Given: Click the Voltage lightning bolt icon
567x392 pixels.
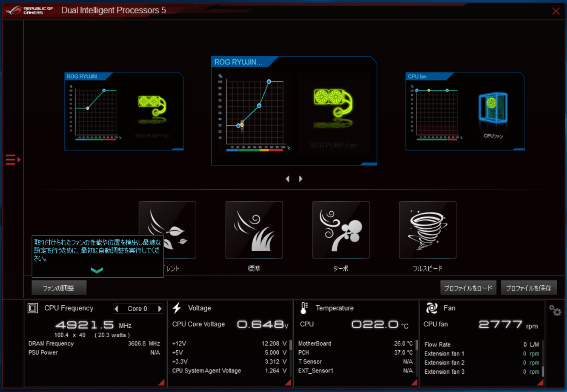Looking at the screenshot, I should (177, 308).
